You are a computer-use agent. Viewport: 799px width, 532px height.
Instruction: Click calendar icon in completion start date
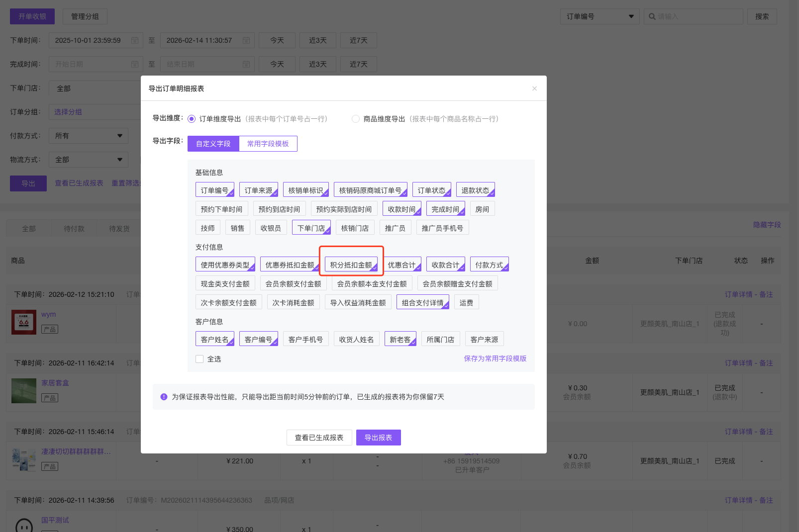point(135,64)
